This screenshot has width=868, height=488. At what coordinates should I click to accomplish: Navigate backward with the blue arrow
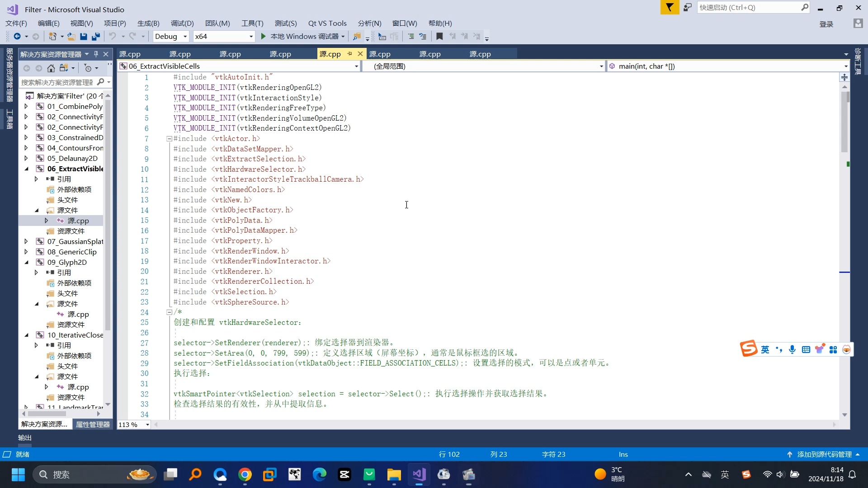(x=17, y=37)
